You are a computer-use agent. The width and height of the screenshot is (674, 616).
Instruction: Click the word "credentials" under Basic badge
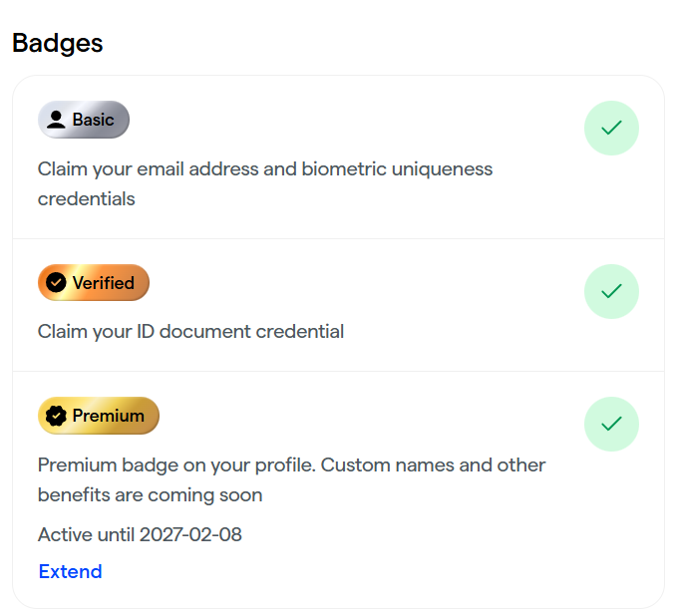click(x=86, y=198)
